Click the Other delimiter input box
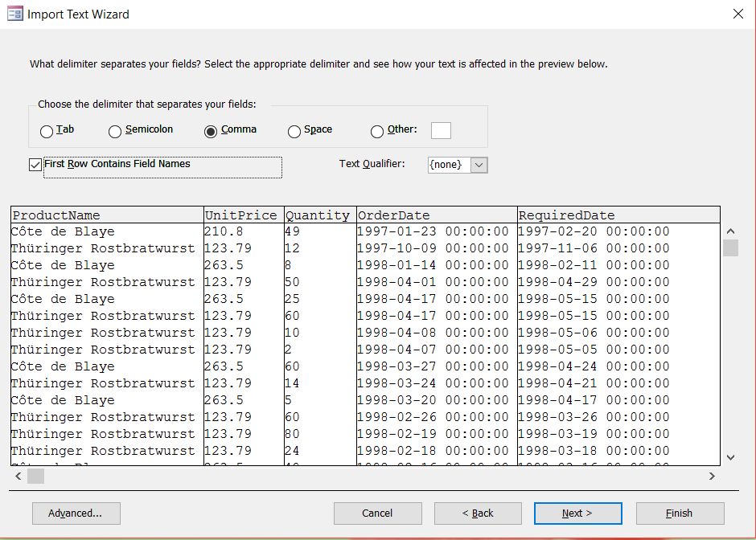Screen dimensions: 756x540 coord(440,130)
